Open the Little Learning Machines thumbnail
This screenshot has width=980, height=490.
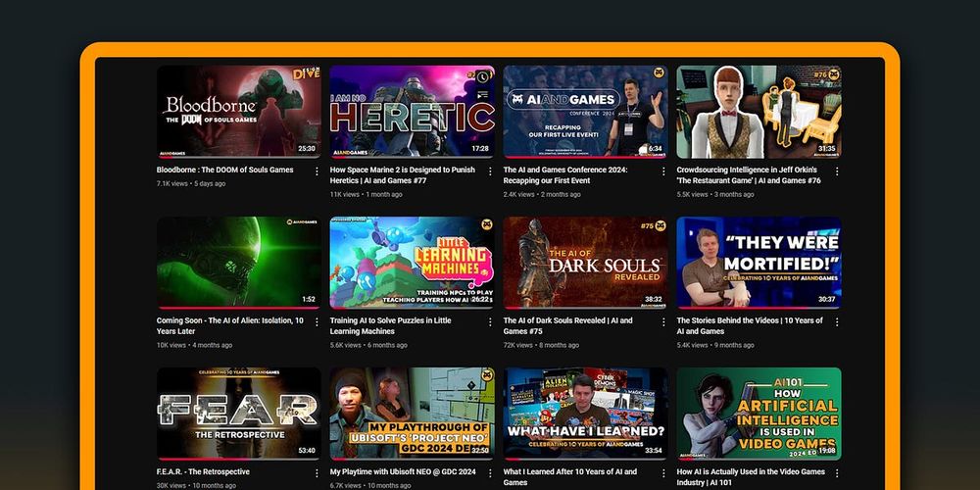413,263
